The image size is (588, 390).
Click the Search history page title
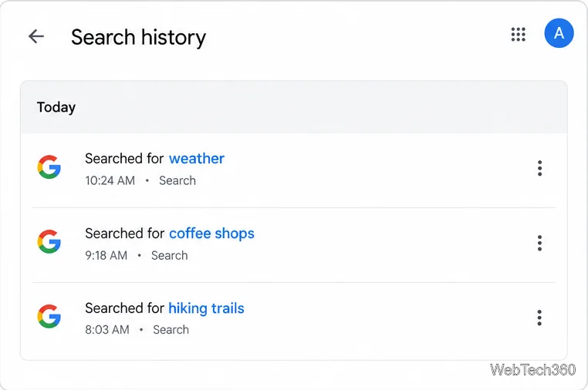point(138,37)
